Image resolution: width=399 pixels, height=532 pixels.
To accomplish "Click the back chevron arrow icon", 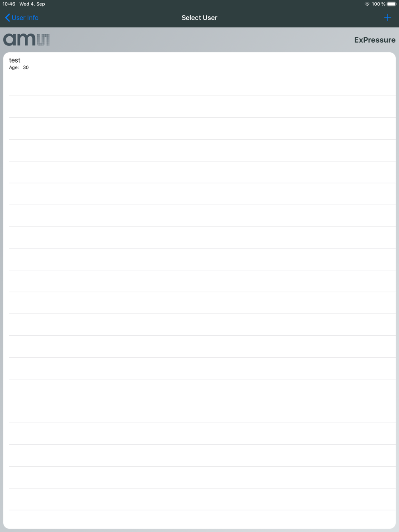I will (x=7, y=18).
